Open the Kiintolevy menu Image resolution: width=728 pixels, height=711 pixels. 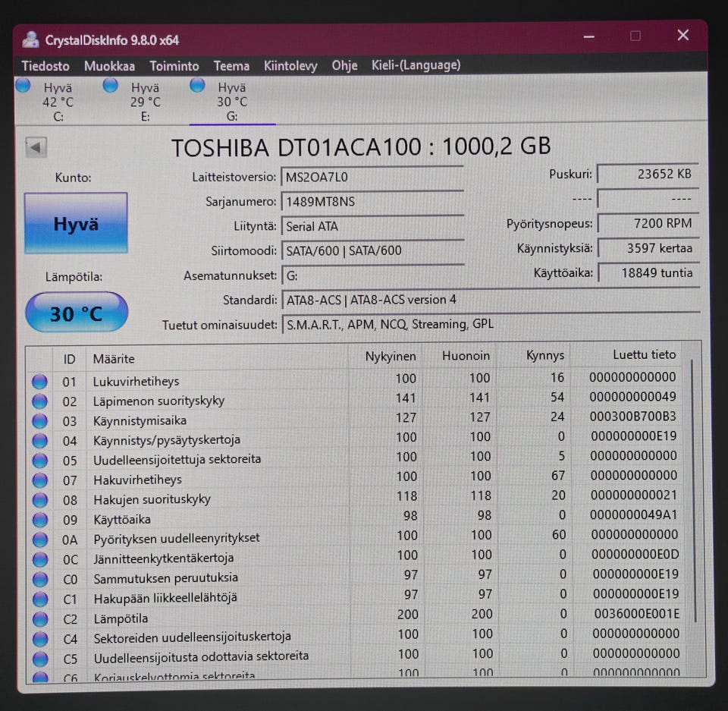pyautogui.click(x=290, y=66)
